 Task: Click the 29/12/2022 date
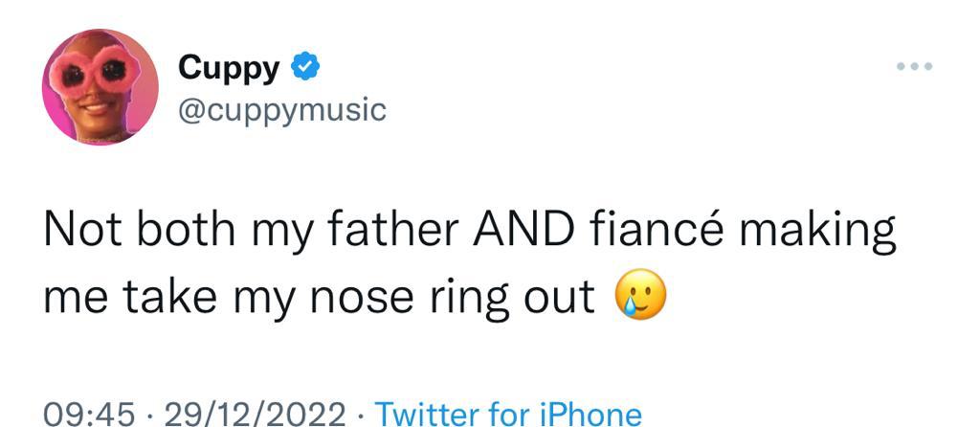[x=253, y=414]
